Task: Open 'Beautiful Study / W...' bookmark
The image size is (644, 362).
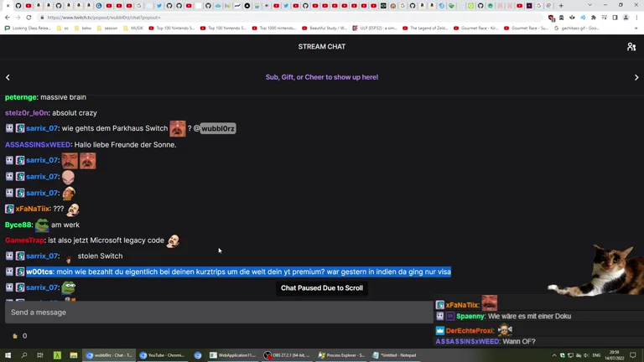Action: click(325, 28)
